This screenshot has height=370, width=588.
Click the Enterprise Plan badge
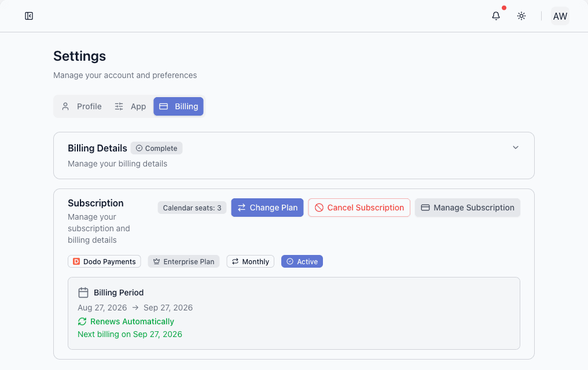click(x=184, y=261)
